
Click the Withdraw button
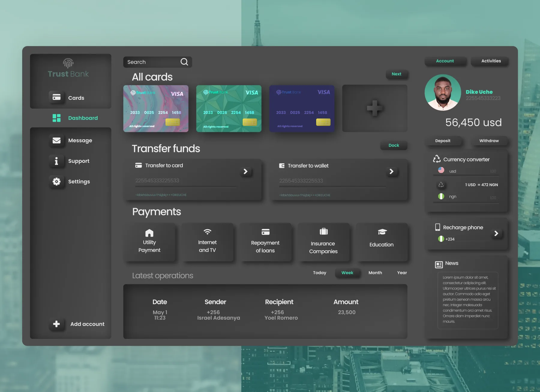tap(489, 141)
